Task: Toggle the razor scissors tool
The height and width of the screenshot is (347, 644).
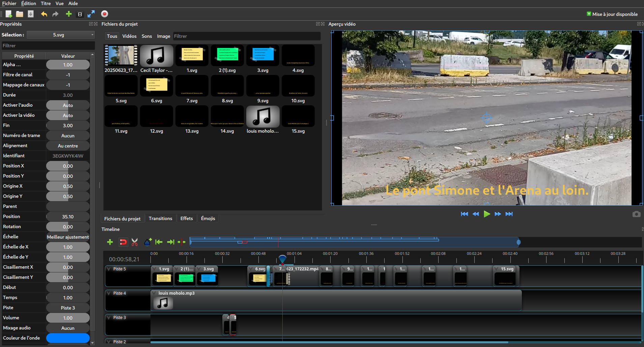Action: click(x=135, y=242)
